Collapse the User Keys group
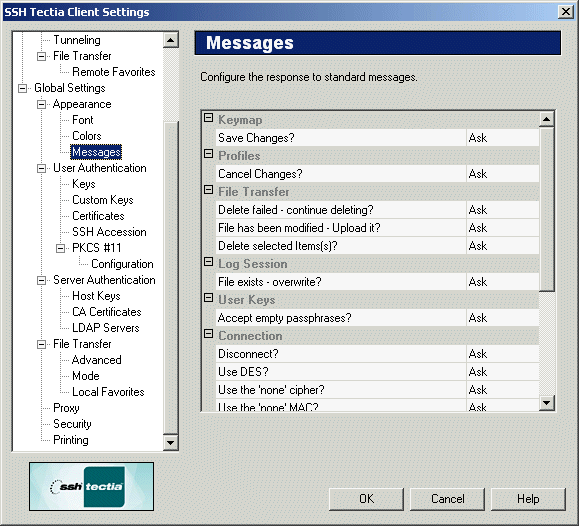Viewport: 579px width, 526px height. pos(209,298)
